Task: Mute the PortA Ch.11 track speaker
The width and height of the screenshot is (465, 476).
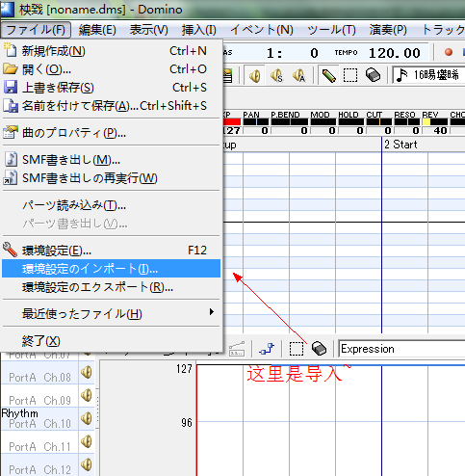Action: 87,441
